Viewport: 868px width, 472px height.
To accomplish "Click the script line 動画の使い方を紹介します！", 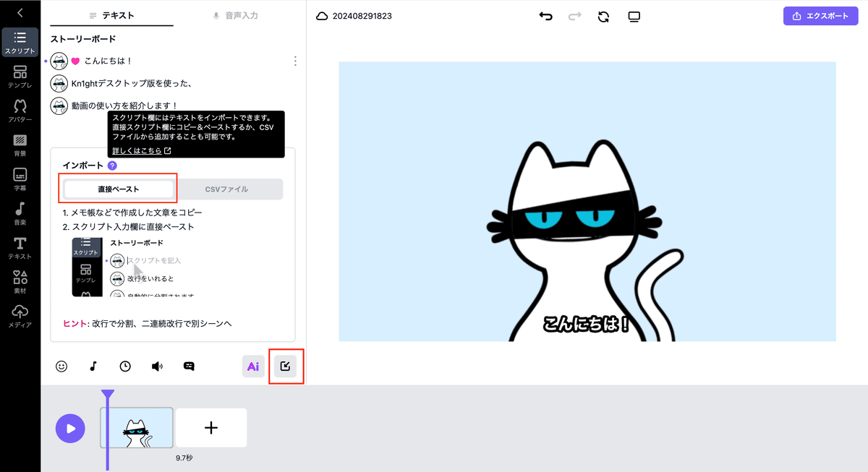I will (124, 106).
